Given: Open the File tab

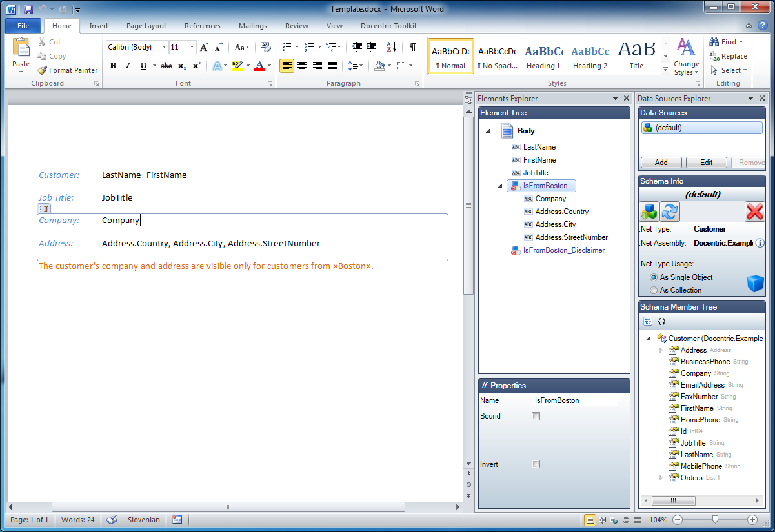Looking at the screenshot, I should 23,26.
